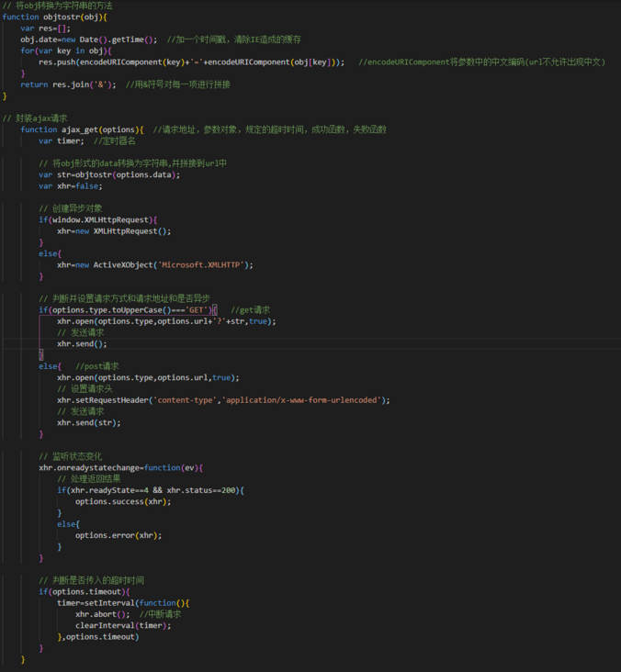Image resolution: width=621 pixels, height=672 pixels.
Task: Click the line 'for(var key in obj){'
Action: point(66,50)
